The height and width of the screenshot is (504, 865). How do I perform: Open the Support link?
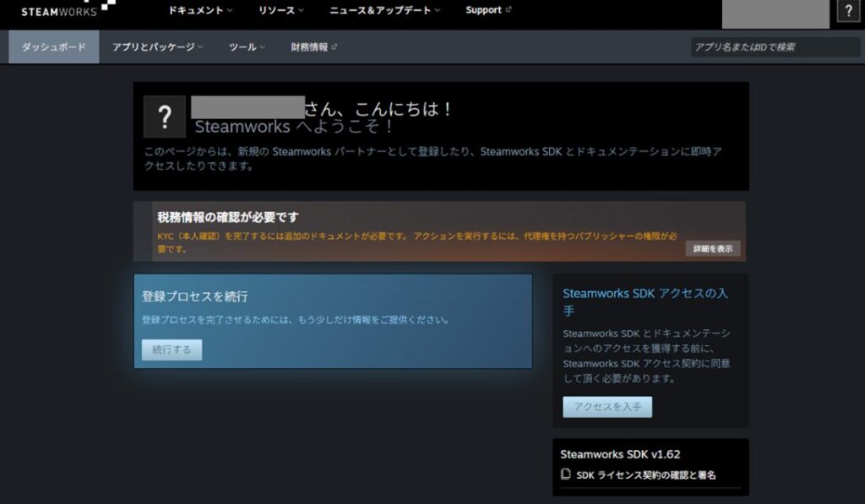pos(483,10)
